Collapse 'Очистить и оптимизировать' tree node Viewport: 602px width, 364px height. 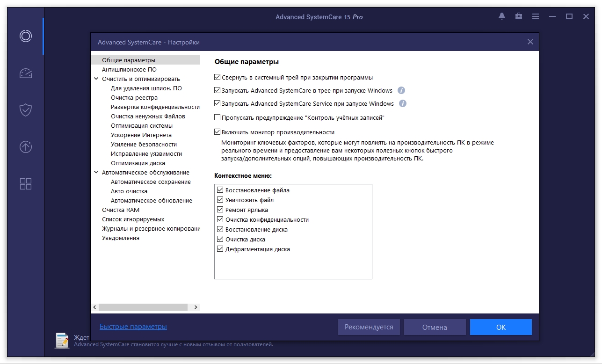[x=96, y=79]
